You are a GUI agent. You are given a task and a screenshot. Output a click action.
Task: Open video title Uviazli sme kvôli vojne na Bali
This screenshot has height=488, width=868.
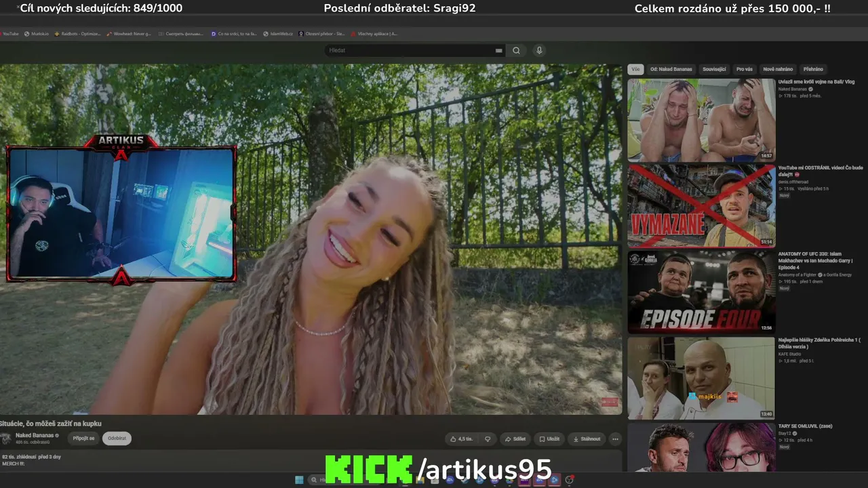816,82
